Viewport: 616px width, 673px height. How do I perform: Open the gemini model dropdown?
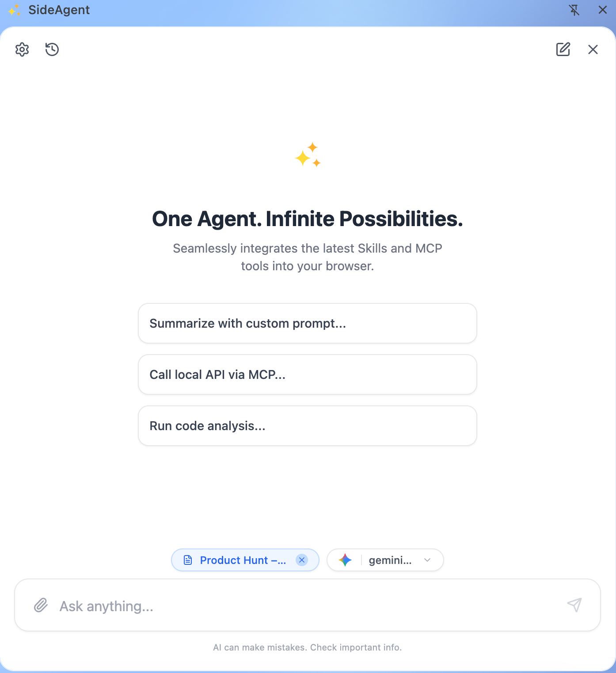click(390, 560)
